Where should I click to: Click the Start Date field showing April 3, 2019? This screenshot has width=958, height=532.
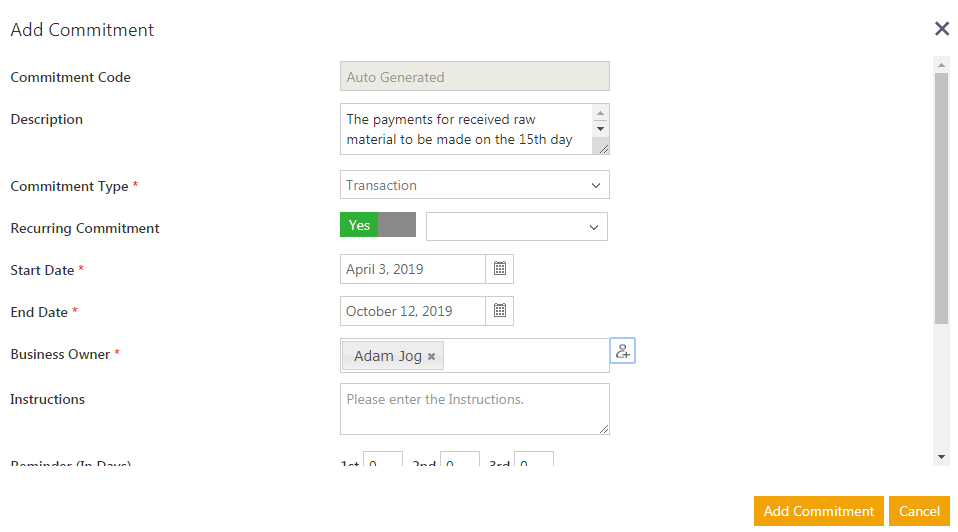(413, 269)
